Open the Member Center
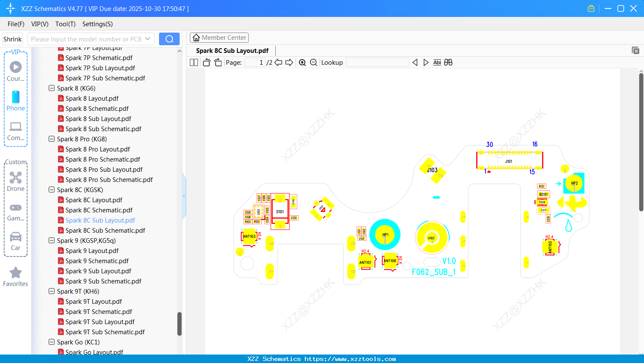 pyautogui.click(x=219, y=37)
